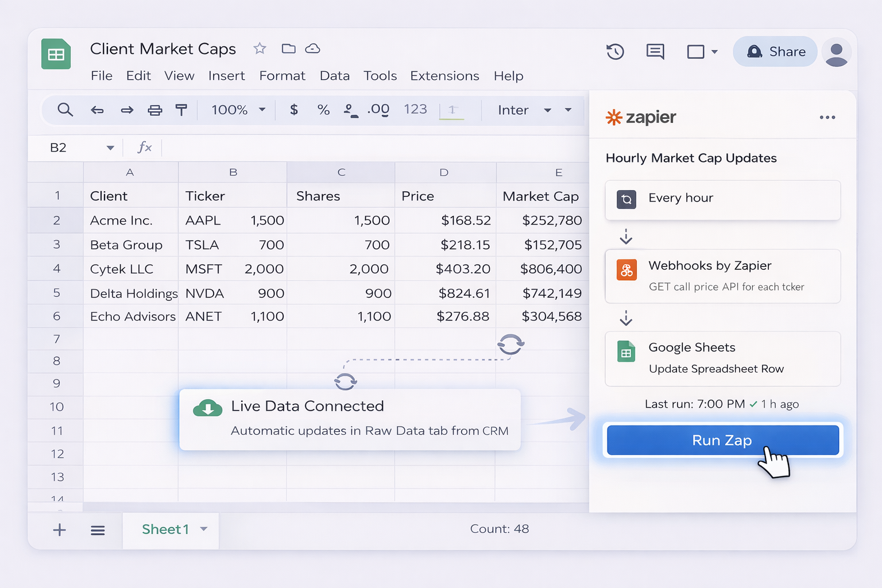Open the Update Spreadsheet Row step
The width and height of the screenshot is (882, 588).
[723, 359]
